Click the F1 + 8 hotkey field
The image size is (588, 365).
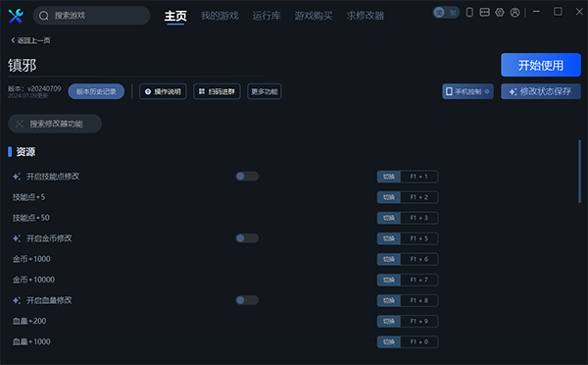click(419, 300)
